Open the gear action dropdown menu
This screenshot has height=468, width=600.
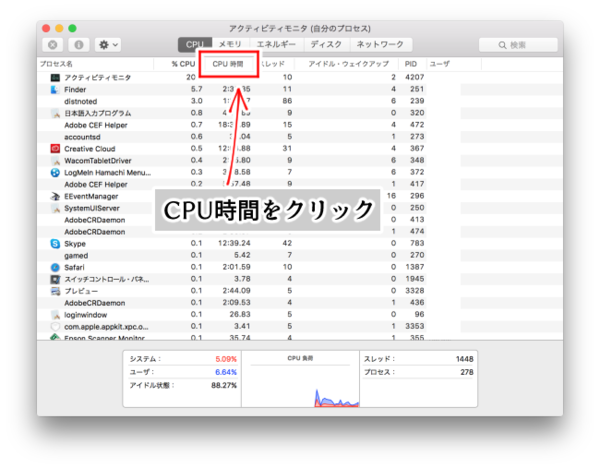click(108, 45)
